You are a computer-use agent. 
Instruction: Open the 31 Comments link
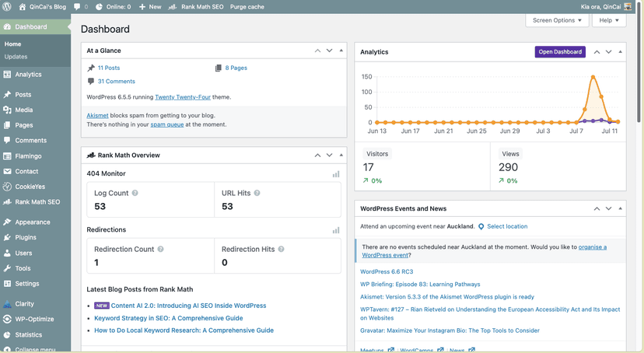pos(116,81)
